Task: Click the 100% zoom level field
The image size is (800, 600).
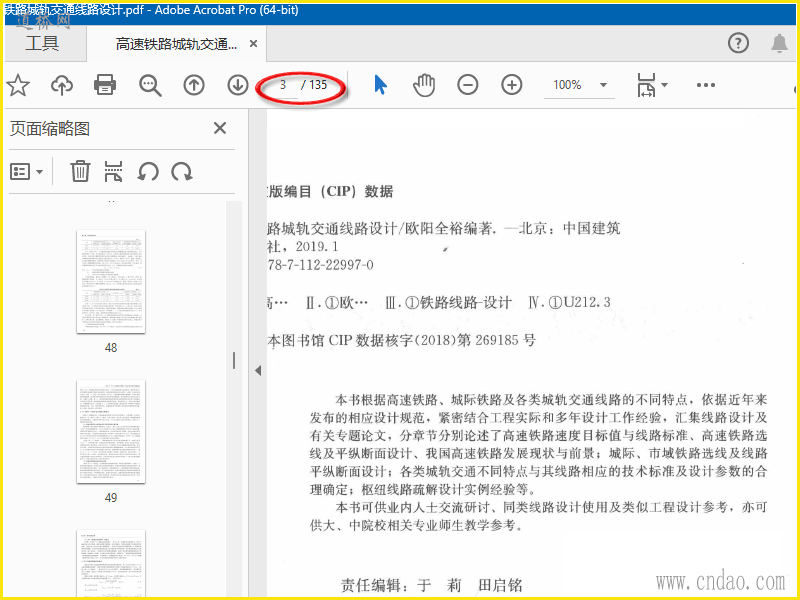Action: [568, 85]
